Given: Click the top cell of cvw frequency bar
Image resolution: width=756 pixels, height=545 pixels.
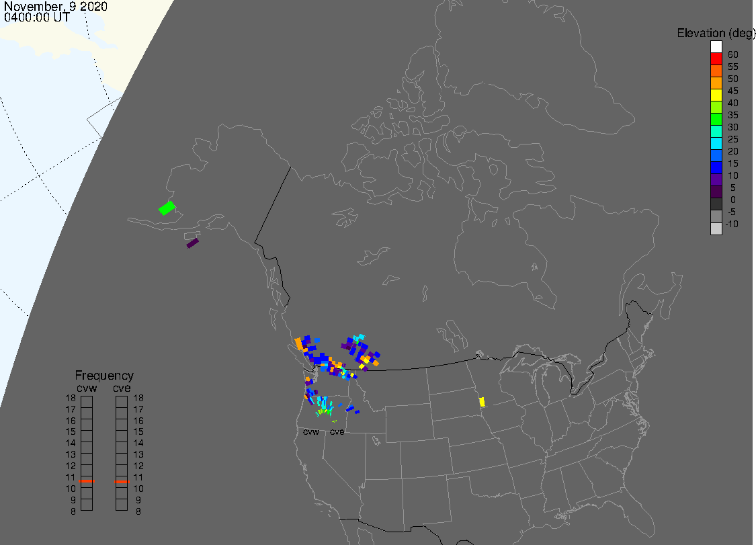Looking at the screenshot, I should click(87, 402).
